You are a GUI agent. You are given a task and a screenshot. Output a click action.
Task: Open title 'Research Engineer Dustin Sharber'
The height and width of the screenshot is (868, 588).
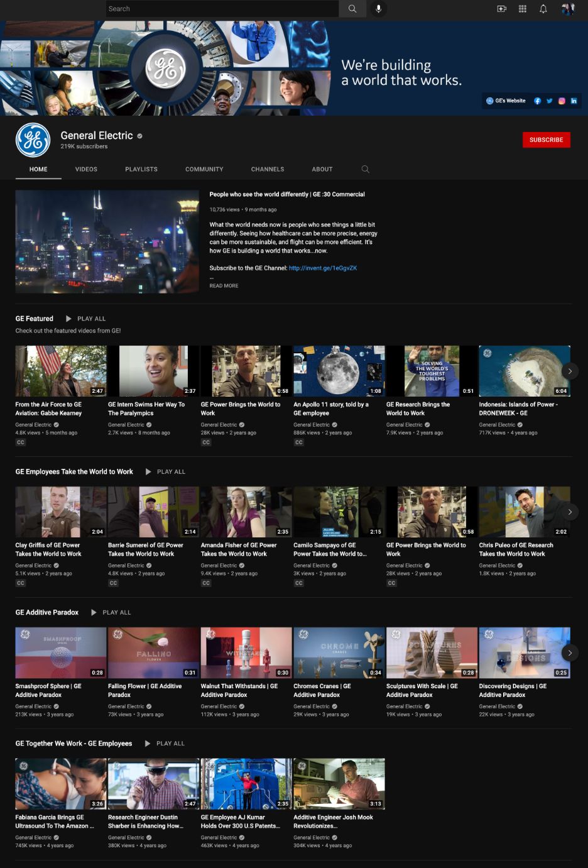(146, 821)
